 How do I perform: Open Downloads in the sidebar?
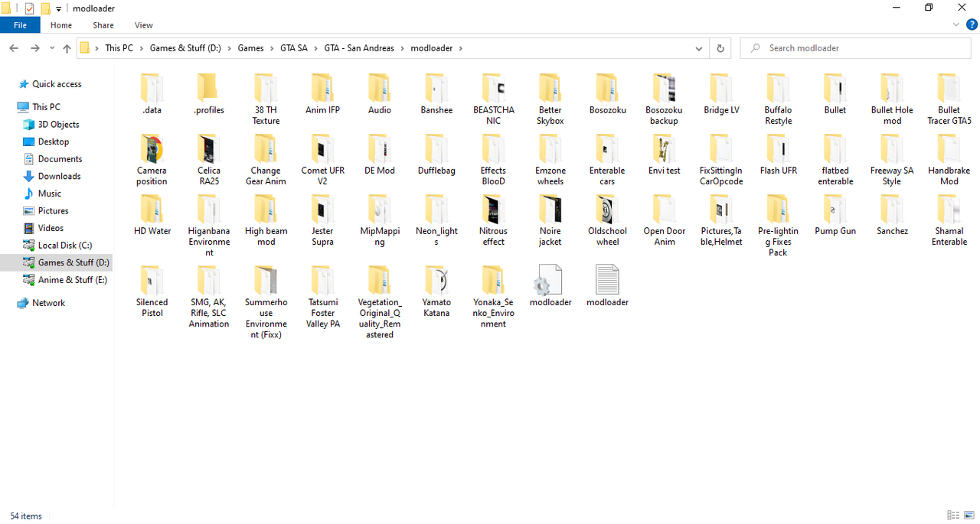tap(59, 176)
